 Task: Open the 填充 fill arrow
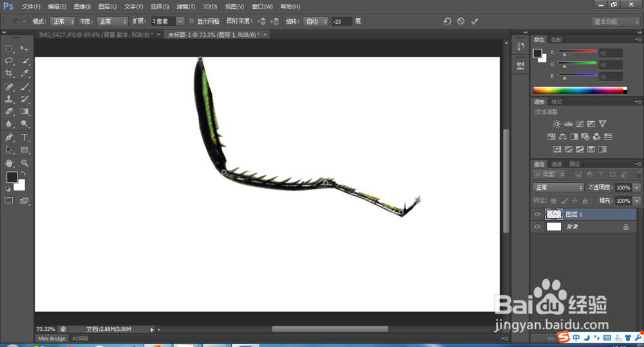pyautogui.click(x=637, y=201)
